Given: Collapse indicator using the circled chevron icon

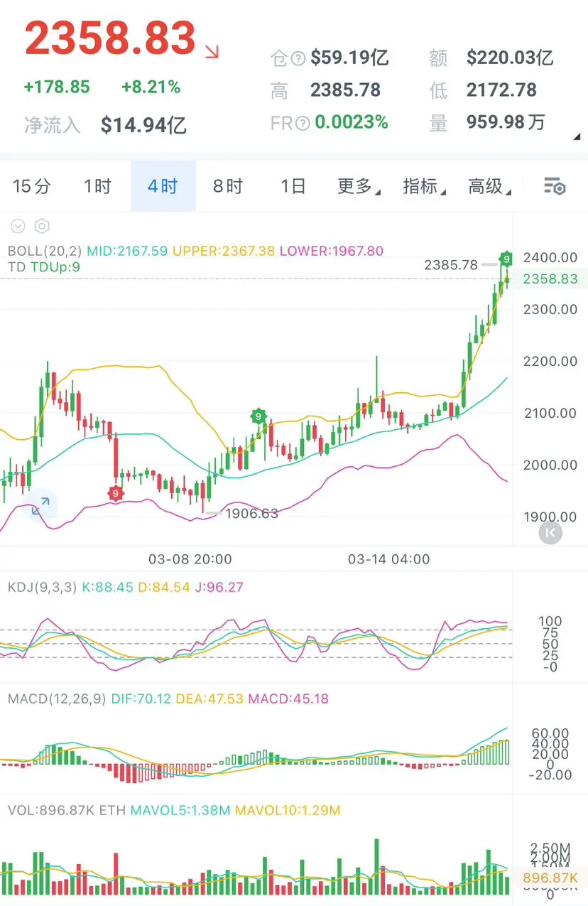Looking at the screenshot, I should pyautogui.click(x=18, y=227).
